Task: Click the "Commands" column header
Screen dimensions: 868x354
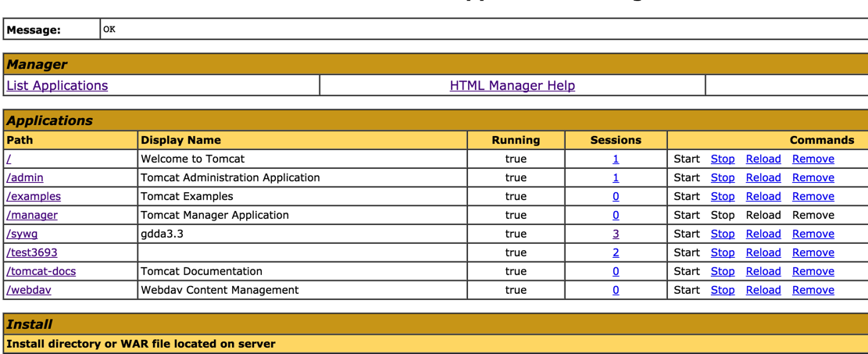Action: point(822,140)
